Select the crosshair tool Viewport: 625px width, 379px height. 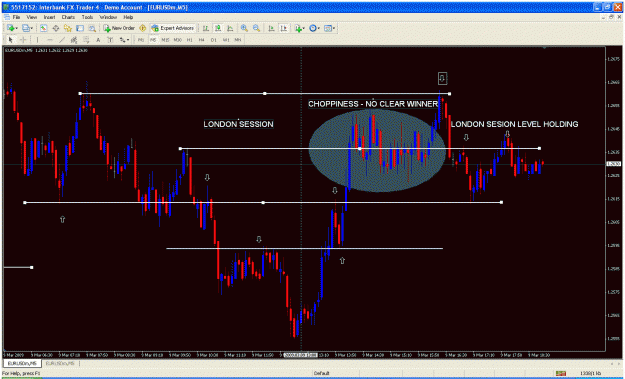tap(23, 40)
